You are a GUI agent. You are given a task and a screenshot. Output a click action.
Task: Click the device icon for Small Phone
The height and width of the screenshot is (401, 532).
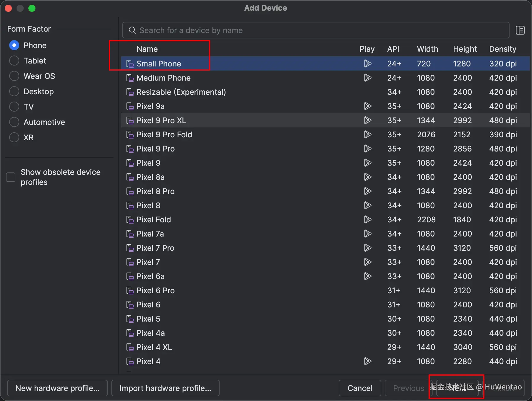tap(130, 64)
